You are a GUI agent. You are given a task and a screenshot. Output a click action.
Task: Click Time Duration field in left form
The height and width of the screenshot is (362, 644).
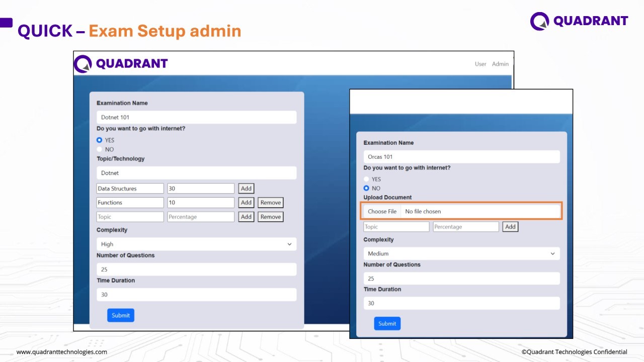tap(197, 295)
